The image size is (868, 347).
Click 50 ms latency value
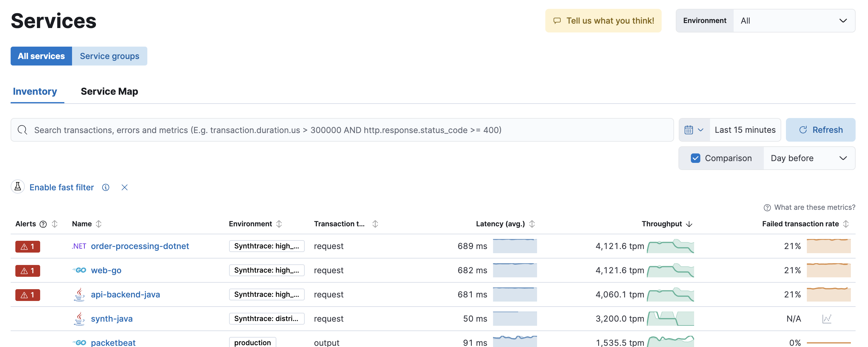[475, 319]
